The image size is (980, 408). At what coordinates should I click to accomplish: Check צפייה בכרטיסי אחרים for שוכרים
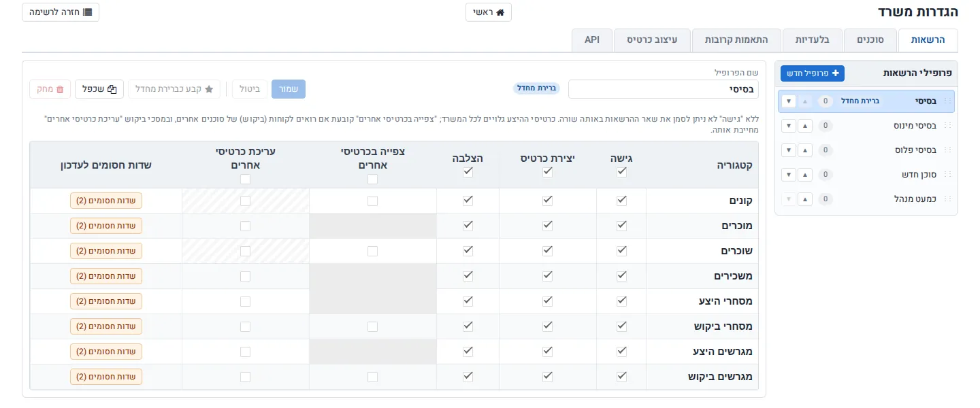click(372, 251)
